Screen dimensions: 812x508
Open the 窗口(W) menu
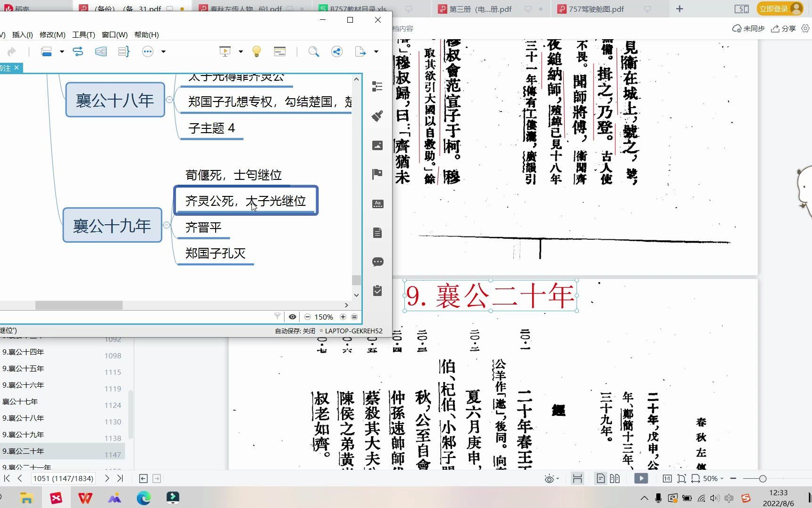[115, 34]
